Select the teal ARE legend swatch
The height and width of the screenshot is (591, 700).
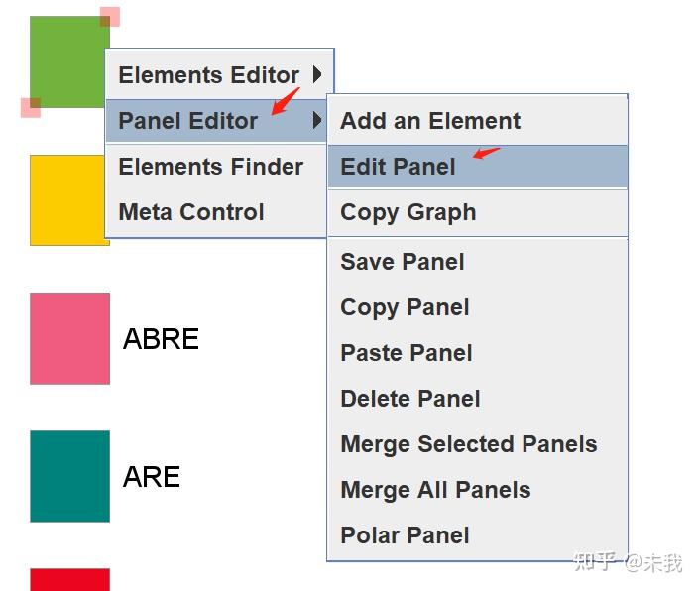[69, 476]
